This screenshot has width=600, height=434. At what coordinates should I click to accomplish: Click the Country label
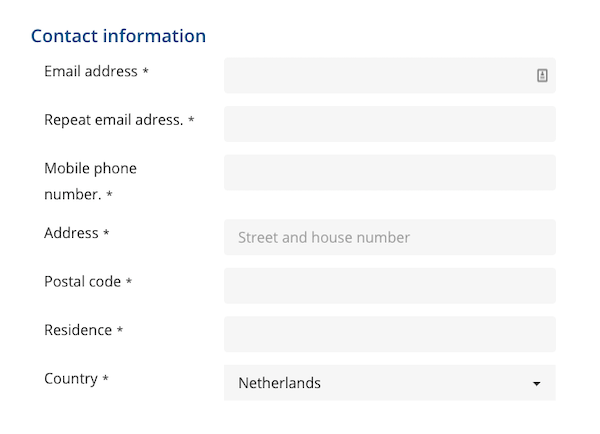(x=71, y=379)
